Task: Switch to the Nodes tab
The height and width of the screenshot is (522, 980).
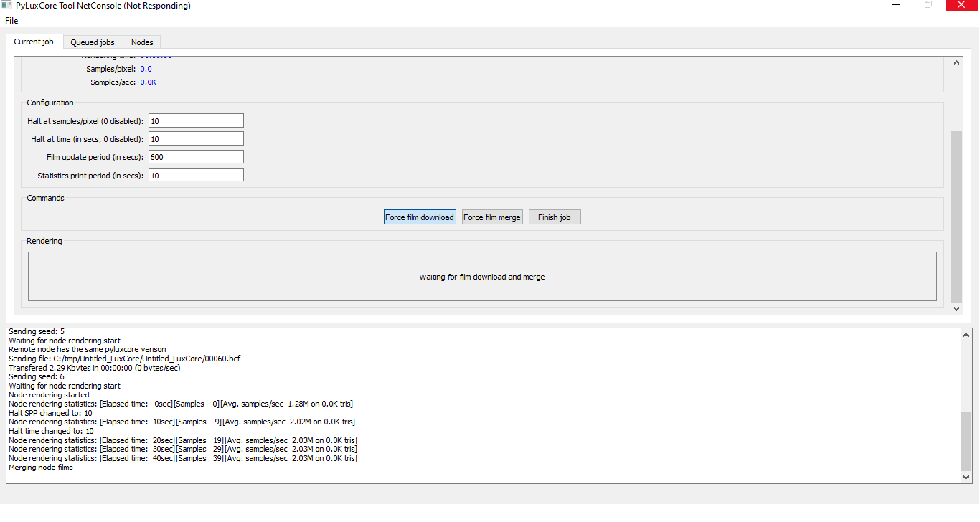Action: (x=141, y=42)
